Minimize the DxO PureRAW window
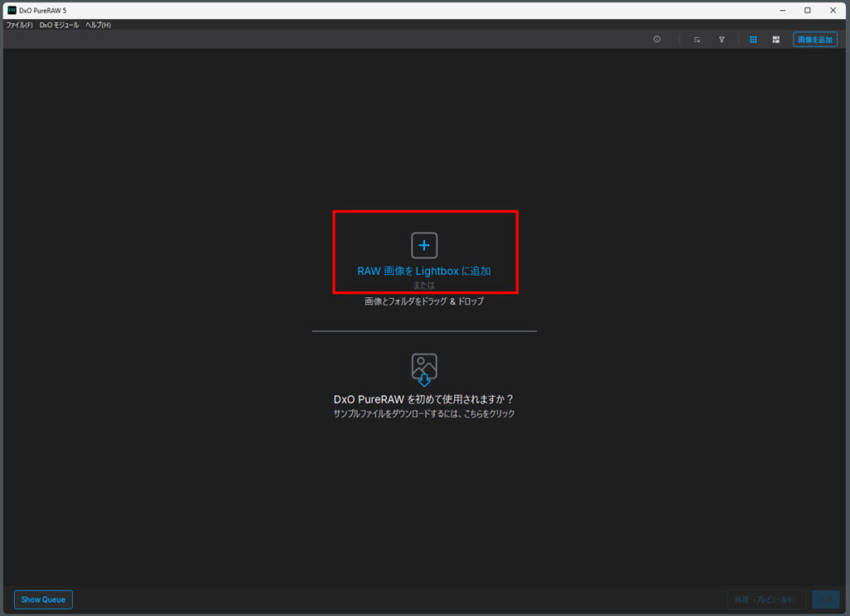850x616 pixels. point(783,10)
